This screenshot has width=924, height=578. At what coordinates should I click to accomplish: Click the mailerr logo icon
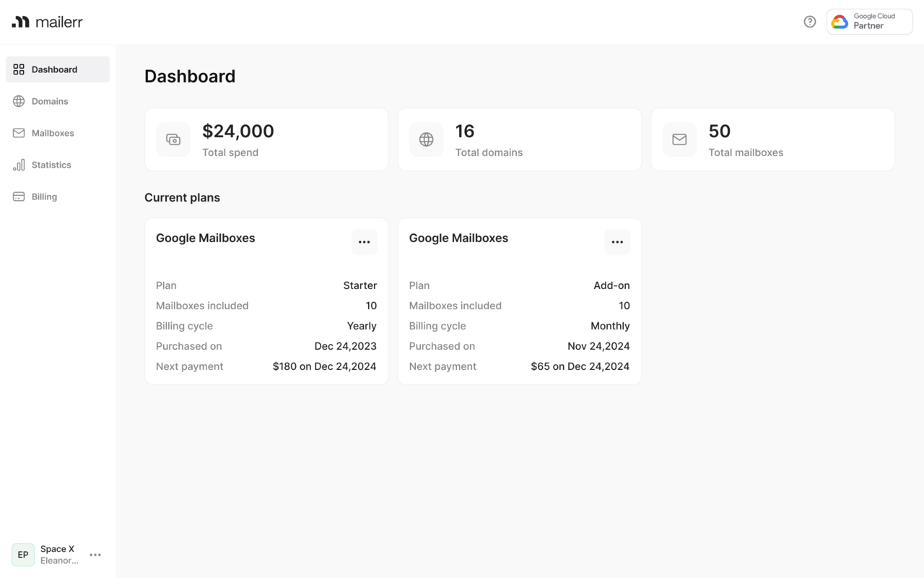pos(20,22)
